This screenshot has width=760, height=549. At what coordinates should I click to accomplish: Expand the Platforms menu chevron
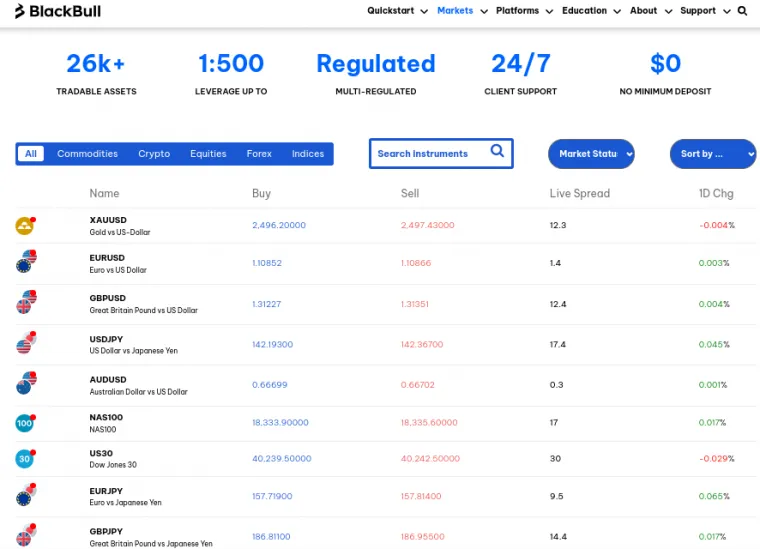(549, 12)
